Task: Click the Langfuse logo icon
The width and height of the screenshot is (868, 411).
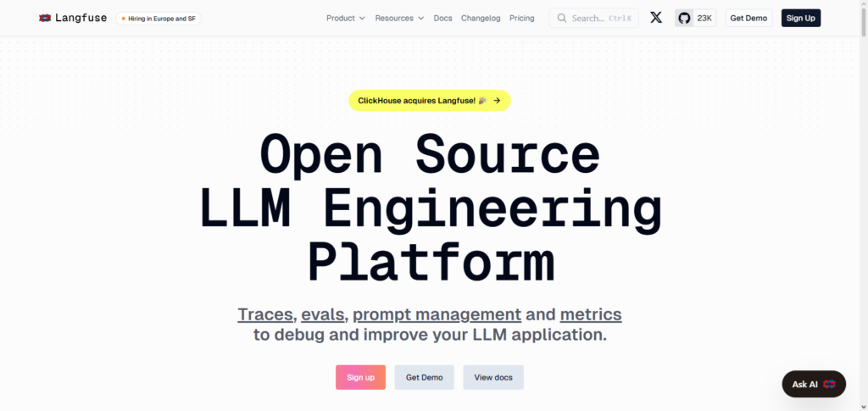Action: 45,18
